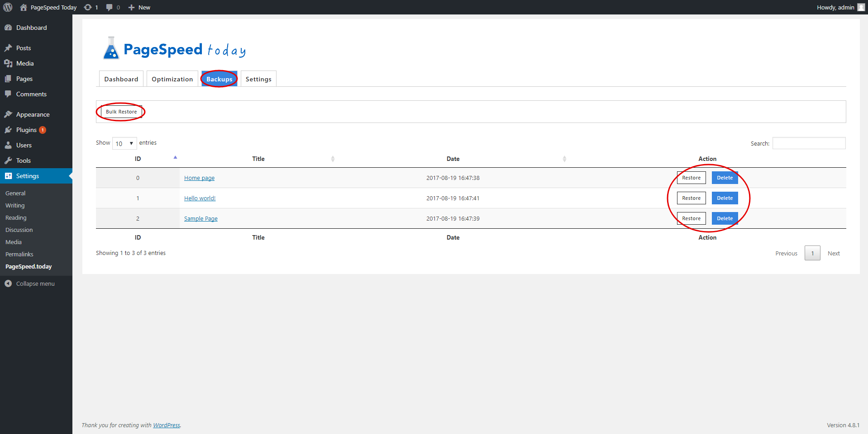The image size is (868, 434).
Task: Sort table by Date column arrows
Action: coord(564,159)
